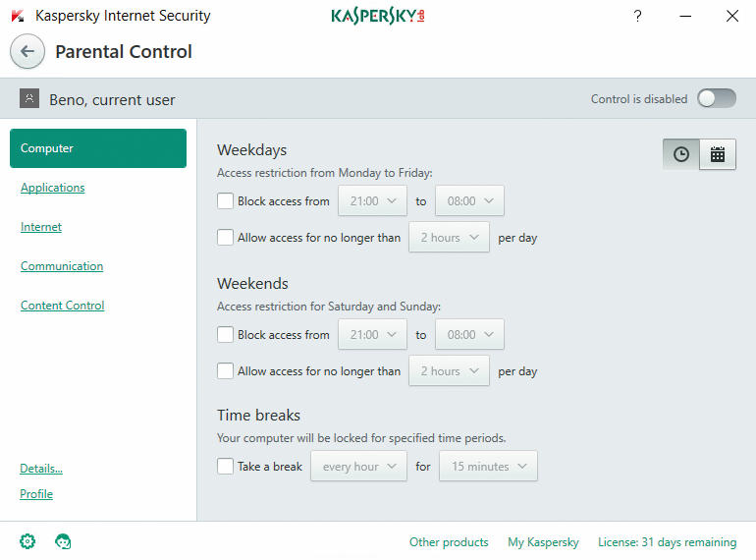Enable Weekdays Allow access limit checkbox
Image resolution: width=756 pixels, height=560 pixels.
[x=225, y=238]
